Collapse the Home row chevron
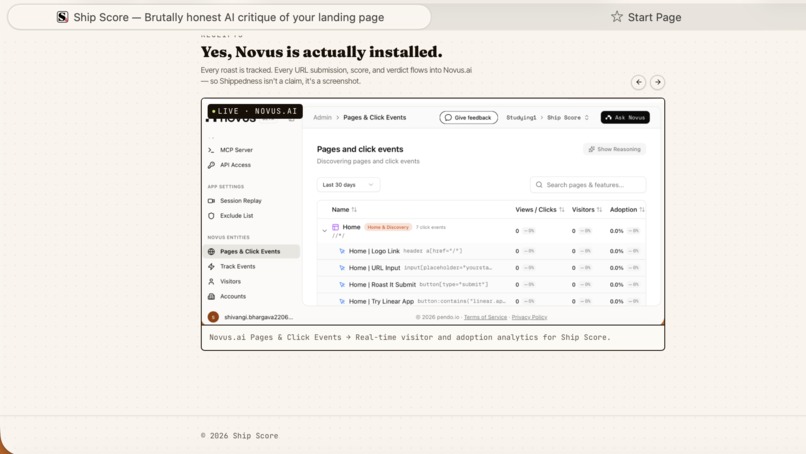 tap(324, 231)
